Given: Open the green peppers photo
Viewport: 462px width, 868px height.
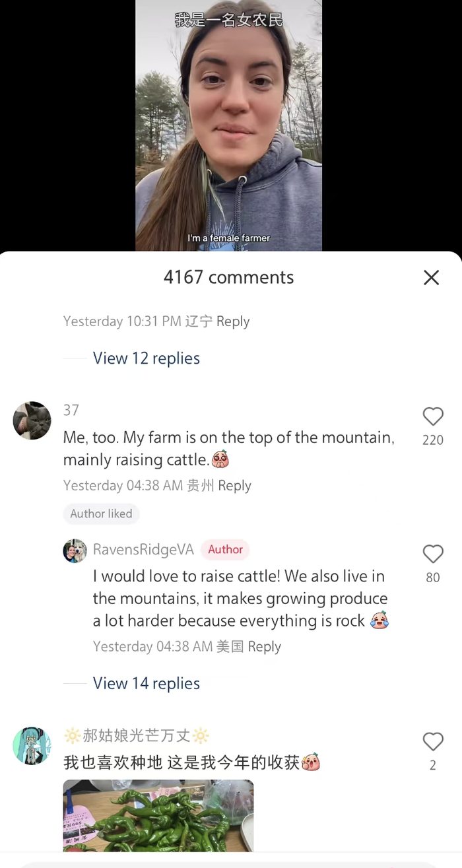Looking at the screenshot, I should point(158,816).
